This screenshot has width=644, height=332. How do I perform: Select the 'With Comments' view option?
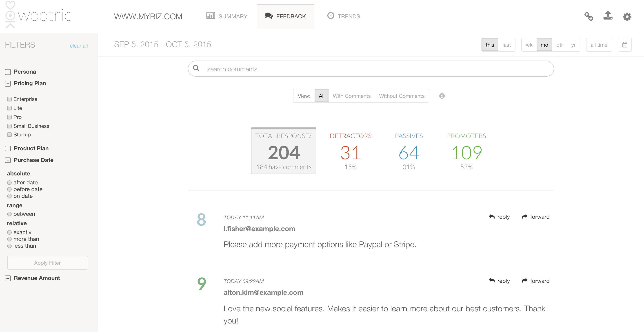[x=351, y=96]
